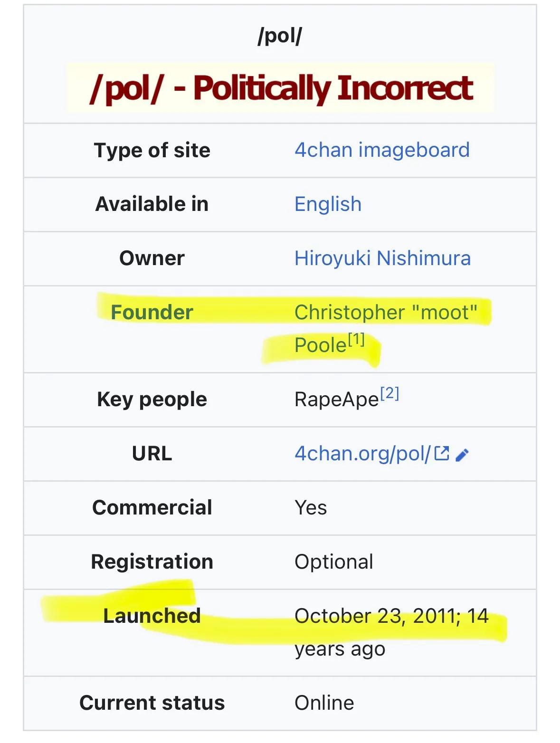Click the Politically Incorrect banner image
The image size is (560, 743).
pyautogui.click(x=280, y=88)
